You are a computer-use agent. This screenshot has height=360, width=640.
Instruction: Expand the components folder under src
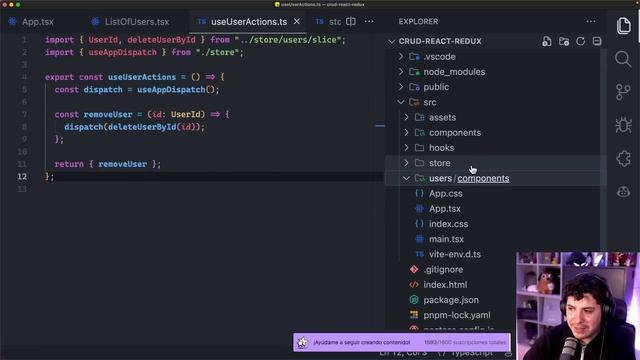[455, 133]
